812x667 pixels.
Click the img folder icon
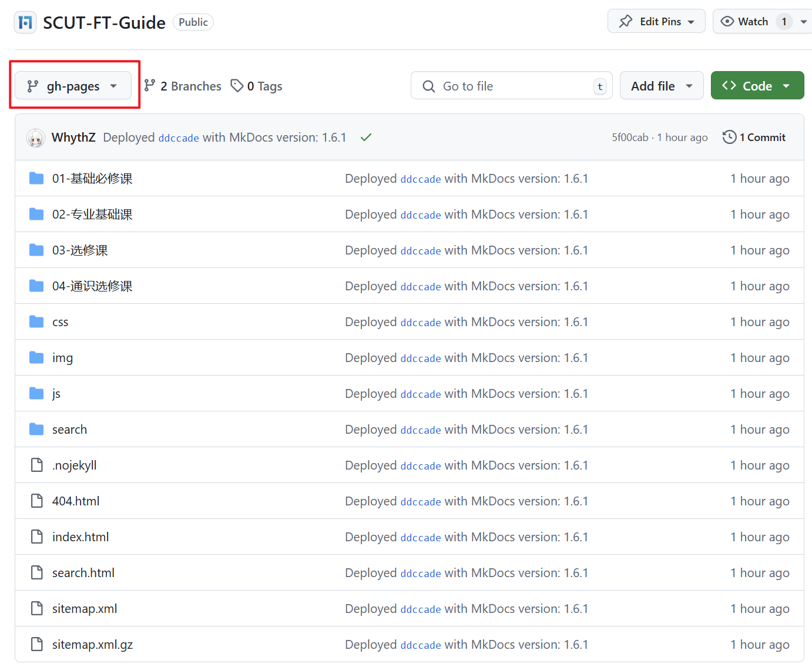[x=36, y=357]
